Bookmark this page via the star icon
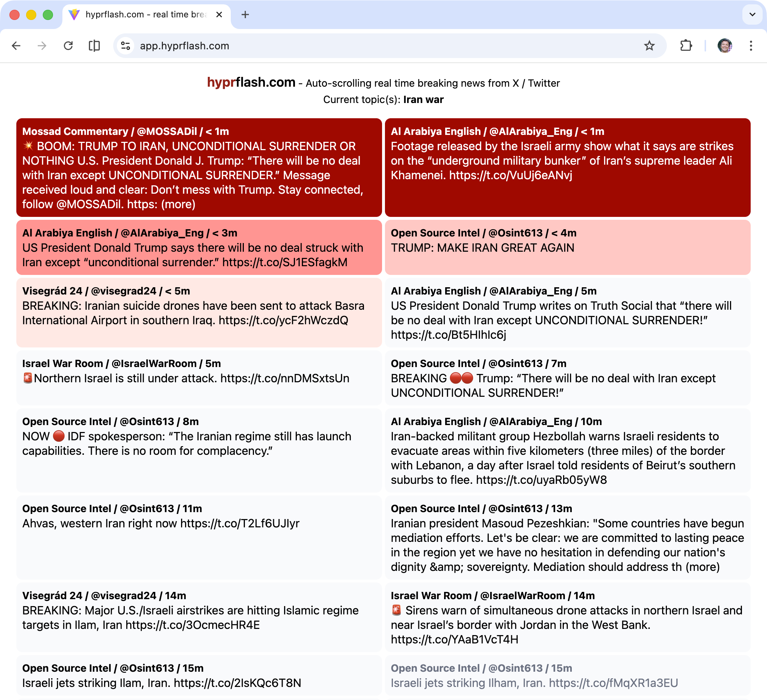 pyautogui.click(x=649, y=46)
